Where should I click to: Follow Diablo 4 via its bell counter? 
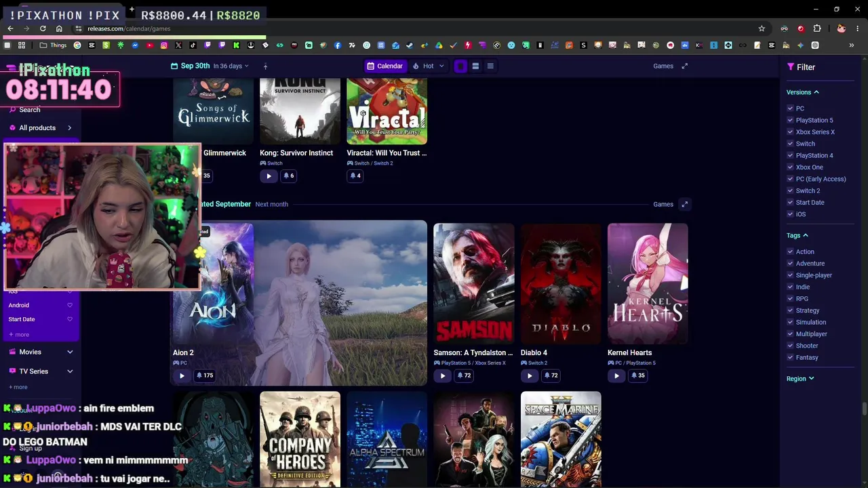pos(550,375)
